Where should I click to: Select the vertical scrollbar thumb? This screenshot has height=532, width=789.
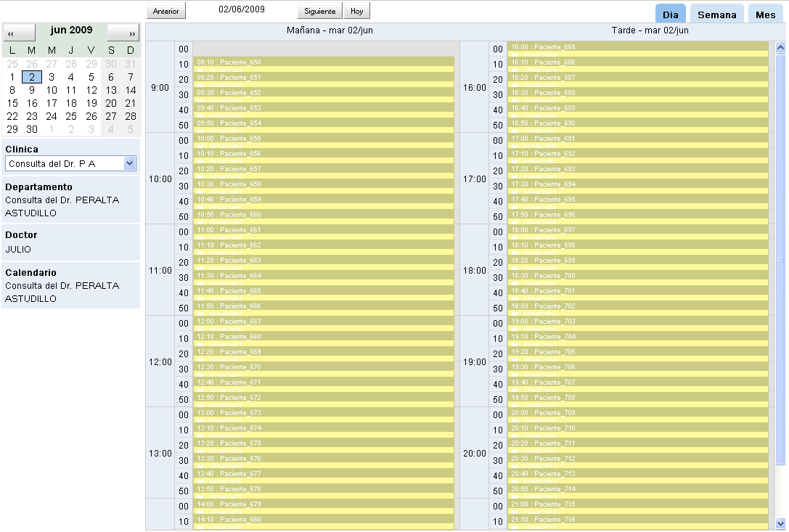coord(780,259)
